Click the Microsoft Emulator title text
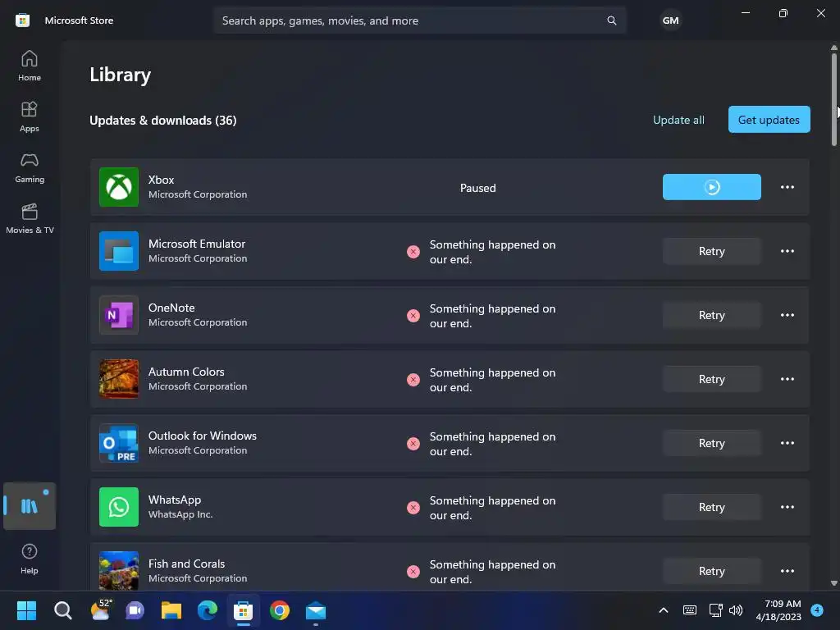The image size is (840, 630). (x=197, y=244)
